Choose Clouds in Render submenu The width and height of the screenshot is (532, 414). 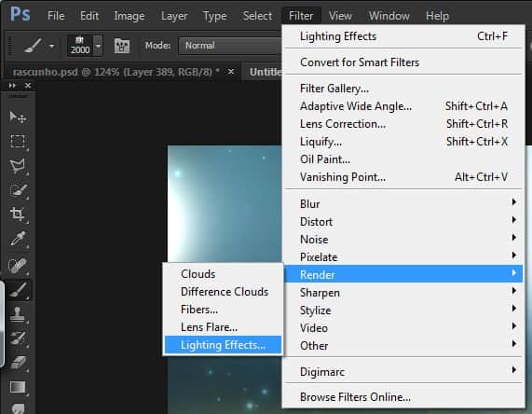coord(224,274)
